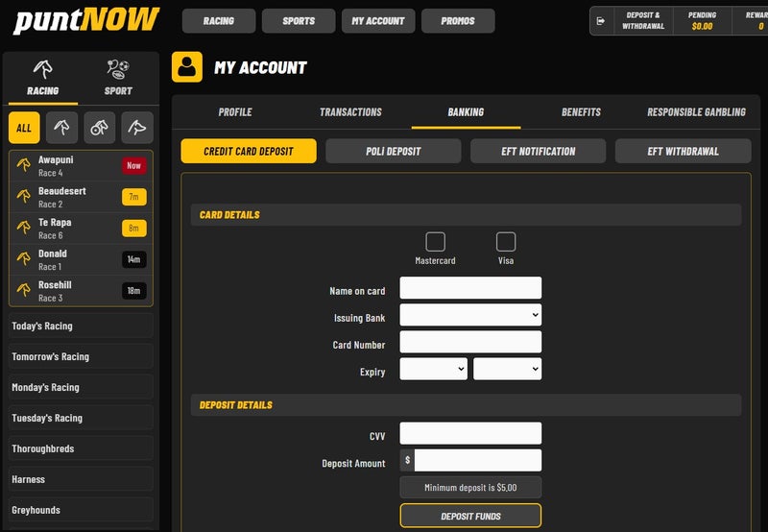Click the Minimum deposit is $5.00 note

click(470, 488)
